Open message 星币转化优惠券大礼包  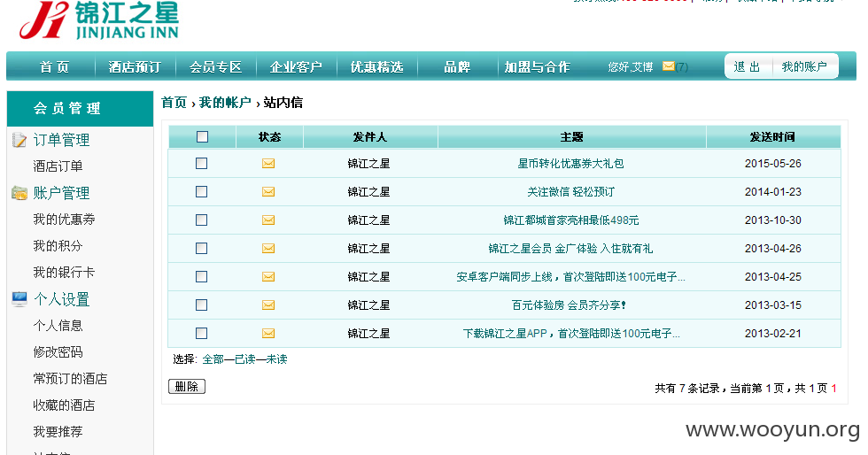[570, 163]
